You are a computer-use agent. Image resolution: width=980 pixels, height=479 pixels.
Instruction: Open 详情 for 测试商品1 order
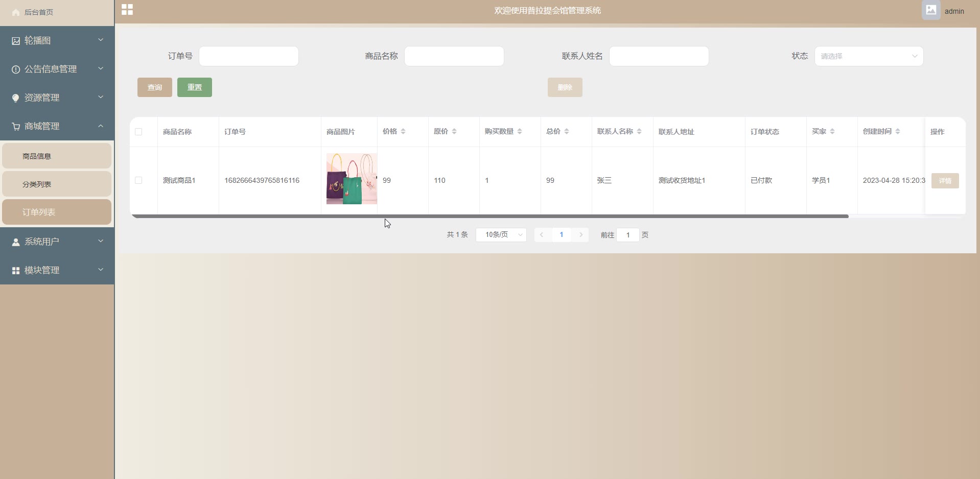[945, 181]
